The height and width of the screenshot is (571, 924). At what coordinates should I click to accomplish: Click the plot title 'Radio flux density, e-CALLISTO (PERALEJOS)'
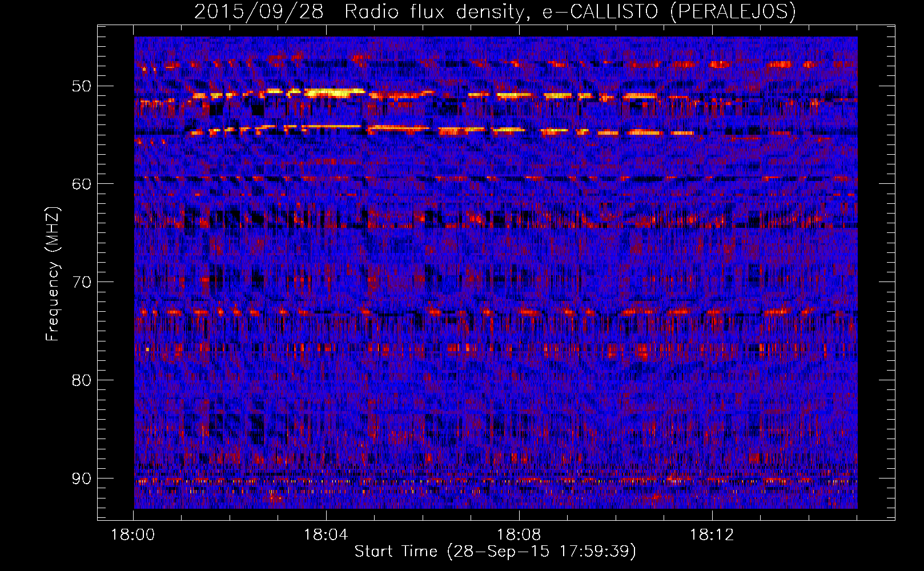click(x=570, y=11)
